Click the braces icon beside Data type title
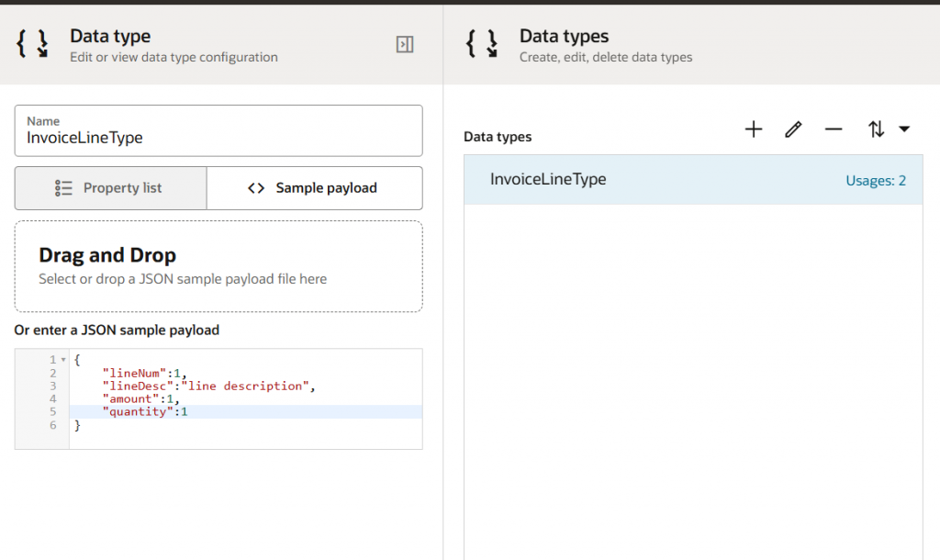This screenshot has width=940, height=560. [33, 44]
